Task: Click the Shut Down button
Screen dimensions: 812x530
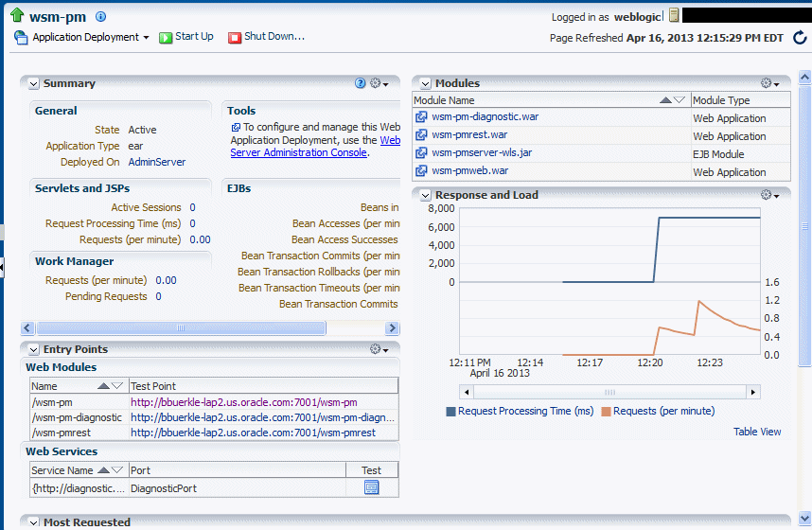Action: (x=266, y=37)
